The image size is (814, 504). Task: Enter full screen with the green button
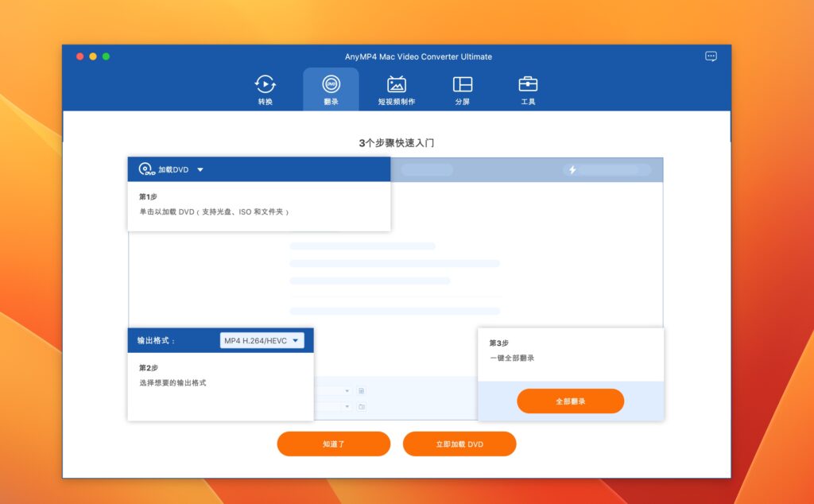pos(107,56)
